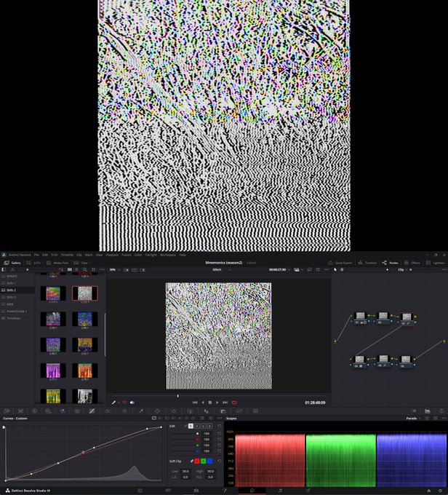The height and width of the screenshot is (495, 448).
Task: Click the soft clip Low value field
Action: (185, 471)
